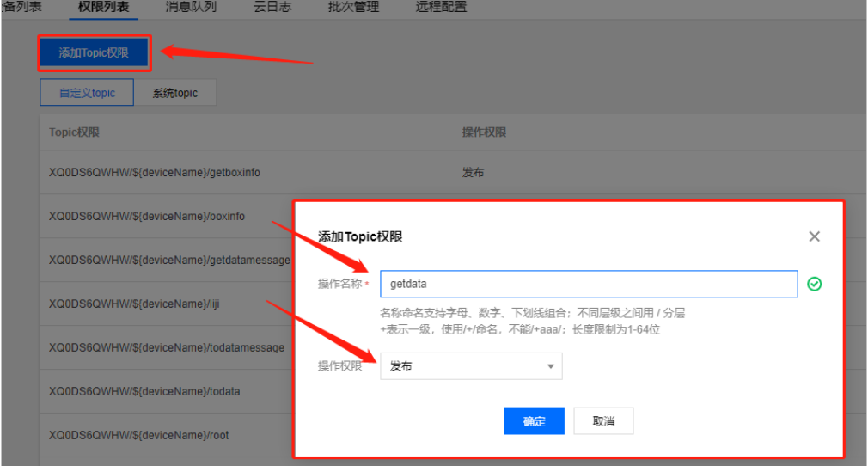Viewport: 868px width, 466px height.
Task: Click the 取消 button
Action: [x=603, y=421]
